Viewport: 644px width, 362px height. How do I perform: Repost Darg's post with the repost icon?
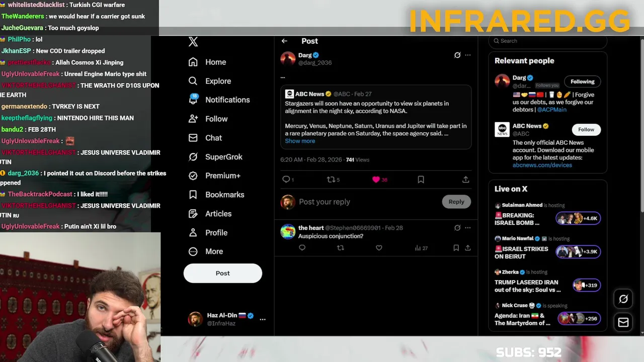coord(331,179)
